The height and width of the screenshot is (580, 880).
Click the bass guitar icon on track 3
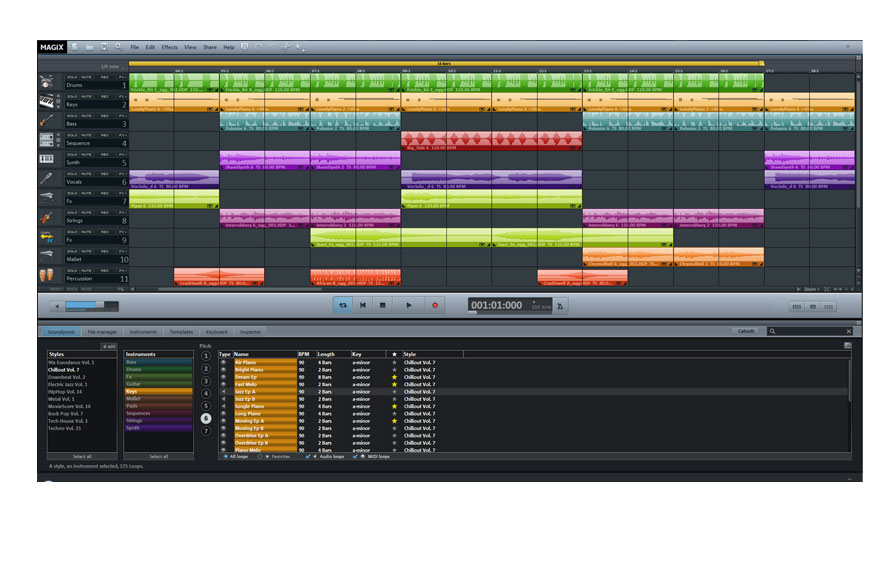(47, 121)
